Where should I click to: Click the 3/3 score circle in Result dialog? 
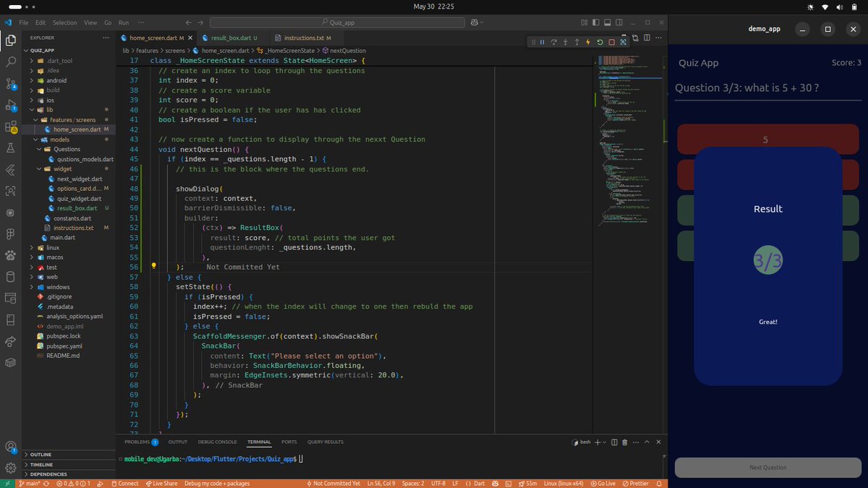[768, 261]
